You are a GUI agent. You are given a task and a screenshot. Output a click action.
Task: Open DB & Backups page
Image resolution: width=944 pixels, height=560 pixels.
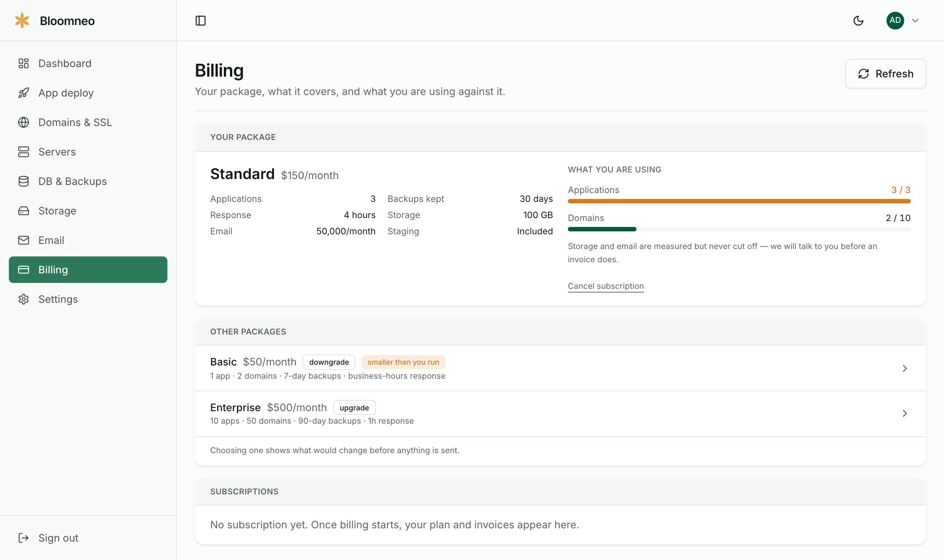(88, 181)
